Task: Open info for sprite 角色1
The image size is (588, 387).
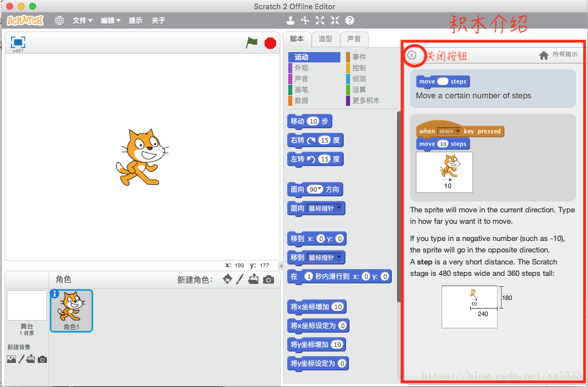Action: pyautogui.click(x=54, y=294)
